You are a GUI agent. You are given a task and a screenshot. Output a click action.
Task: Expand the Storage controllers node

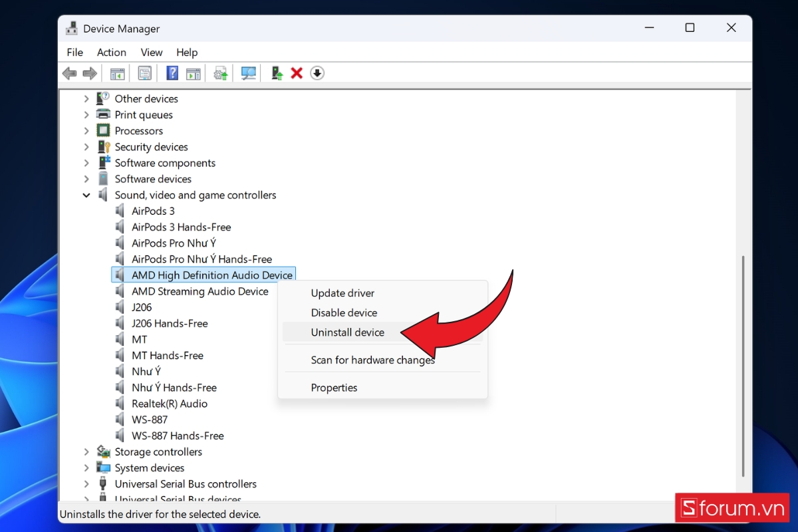point(86,452)
